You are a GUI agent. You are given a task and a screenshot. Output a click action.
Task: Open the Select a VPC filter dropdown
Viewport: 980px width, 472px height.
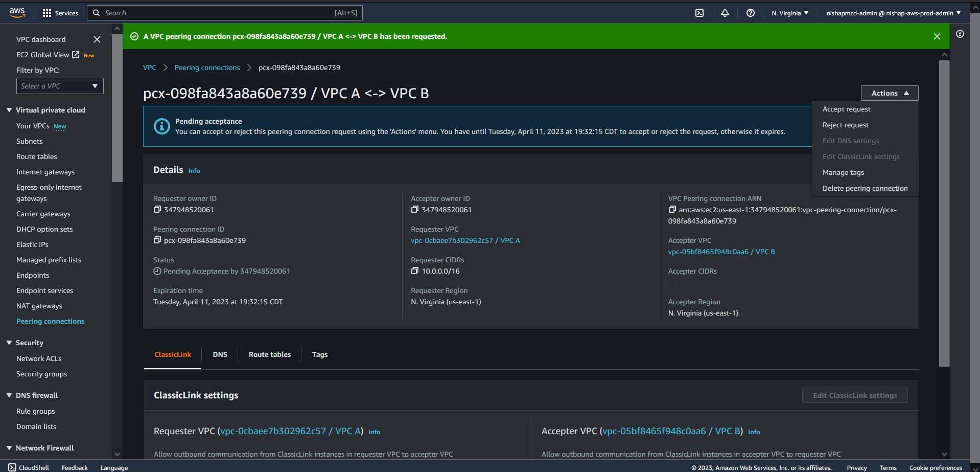[60, 86]
